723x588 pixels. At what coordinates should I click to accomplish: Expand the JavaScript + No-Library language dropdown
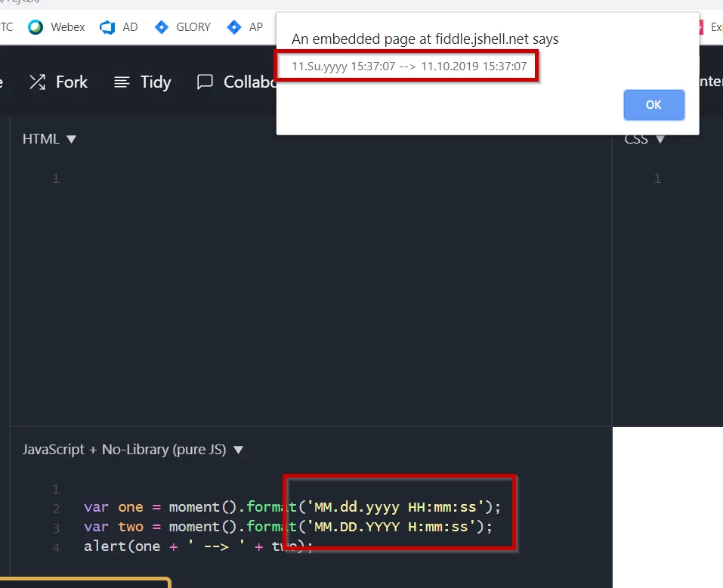[239, 449]
